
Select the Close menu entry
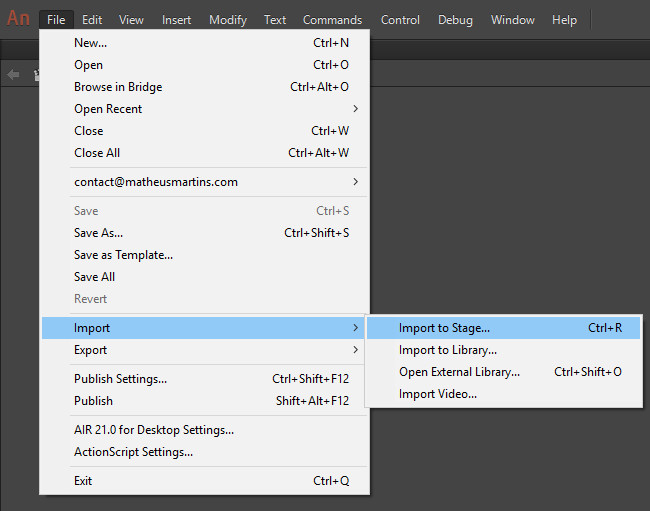pyautogui.click(x=206, y=131)
